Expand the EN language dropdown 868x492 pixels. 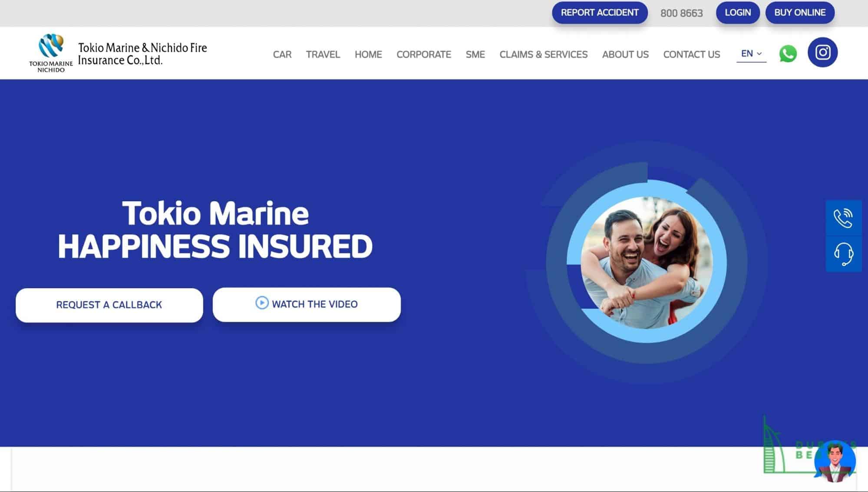(x=751, y=54)
